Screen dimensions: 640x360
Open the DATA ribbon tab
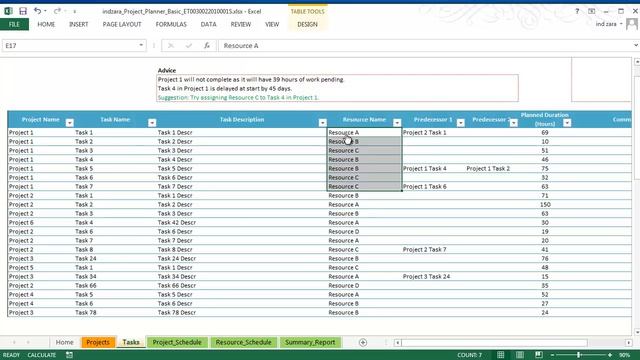(x=209, y=24)
